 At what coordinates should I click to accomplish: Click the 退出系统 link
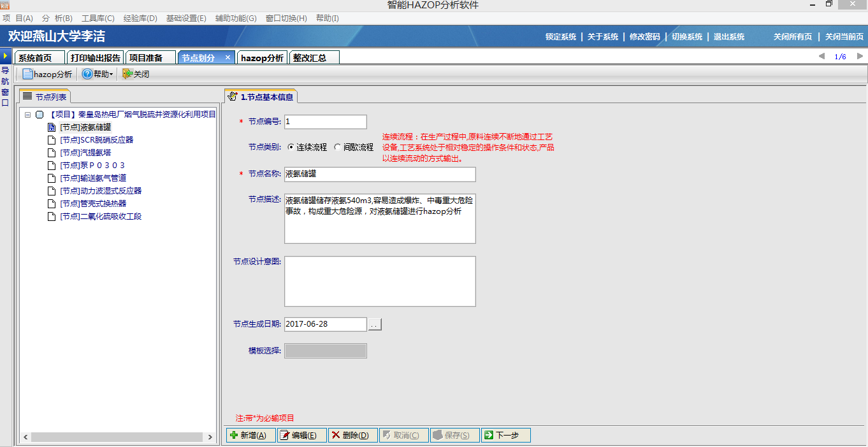[x=729, y=37]
